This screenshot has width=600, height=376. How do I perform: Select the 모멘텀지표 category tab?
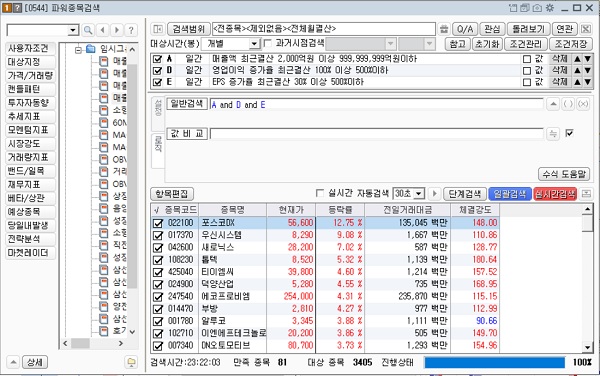[30, 130]
